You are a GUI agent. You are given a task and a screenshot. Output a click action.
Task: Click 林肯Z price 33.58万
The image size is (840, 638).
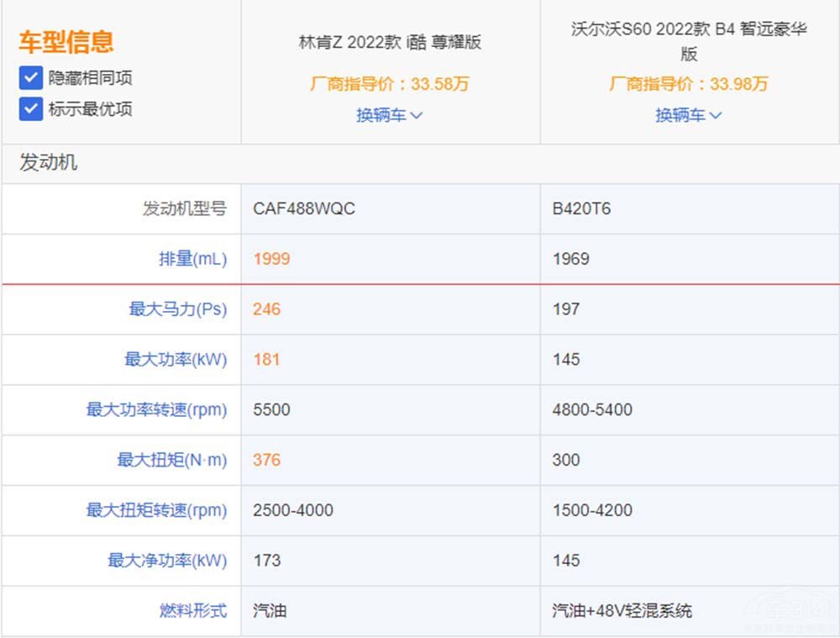(x=390, y=84)
